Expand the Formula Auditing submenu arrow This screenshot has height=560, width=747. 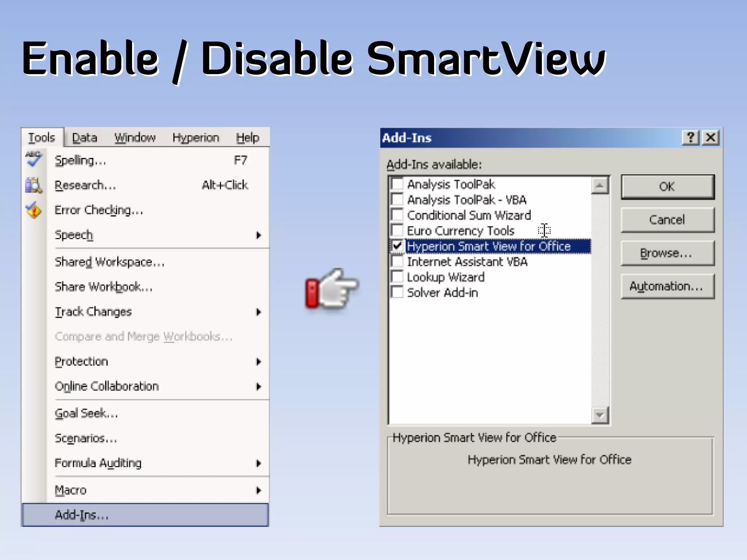coord(259,463)
